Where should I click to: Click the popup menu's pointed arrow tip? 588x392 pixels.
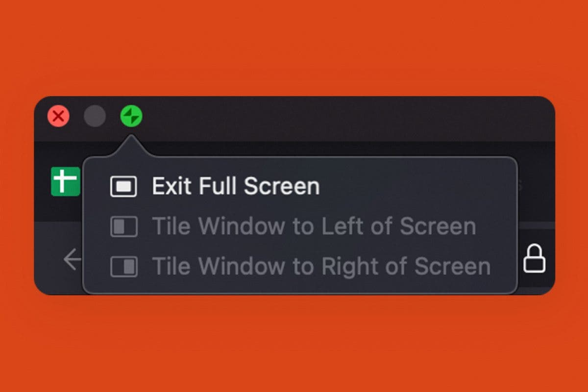click(131, 139)
